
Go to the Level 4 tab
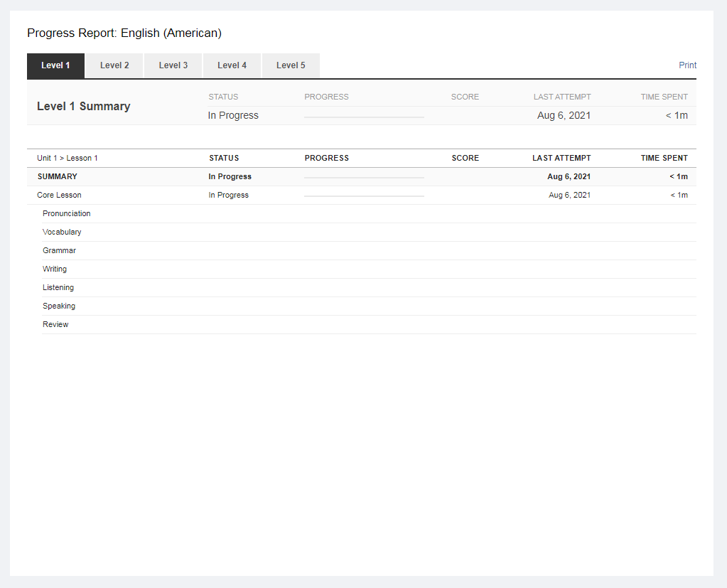232,65
